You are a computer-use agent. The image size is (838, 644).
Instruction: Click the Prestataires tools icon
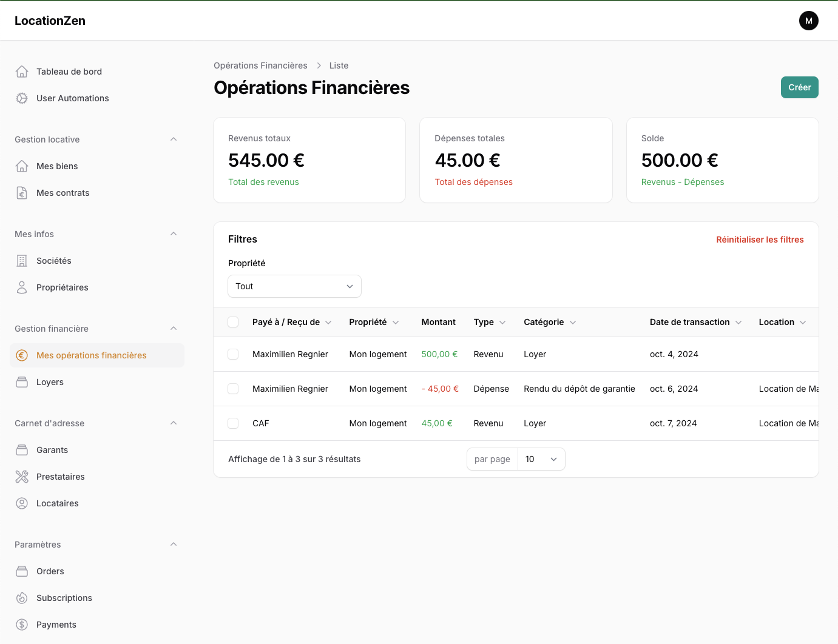coord(22,477)
